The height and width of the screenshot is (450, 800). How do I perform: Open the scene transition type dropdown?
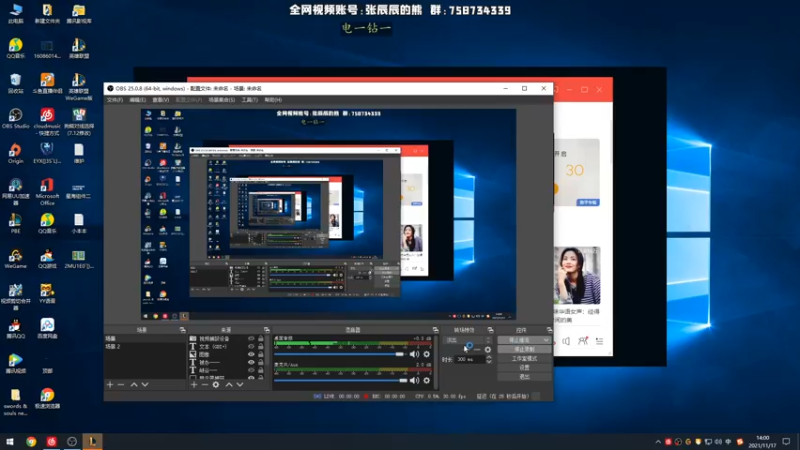pyautogui.click(x=468, y=340)
